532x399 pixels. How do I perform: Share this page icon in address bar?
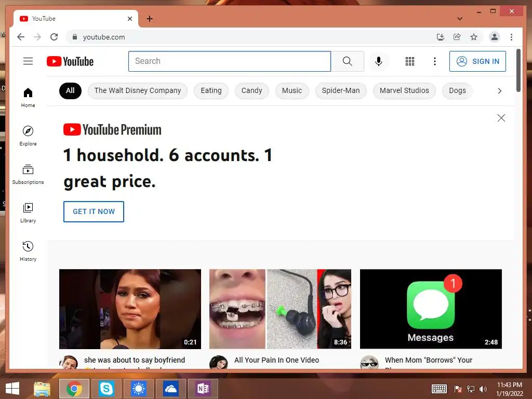pos(457,37)
